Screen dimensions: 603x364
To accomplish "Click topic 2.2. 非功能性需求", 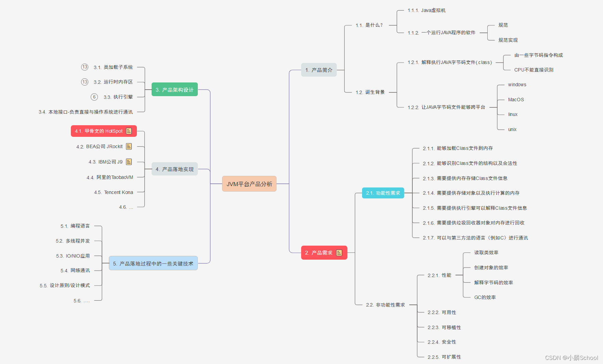I will (385, 305).
